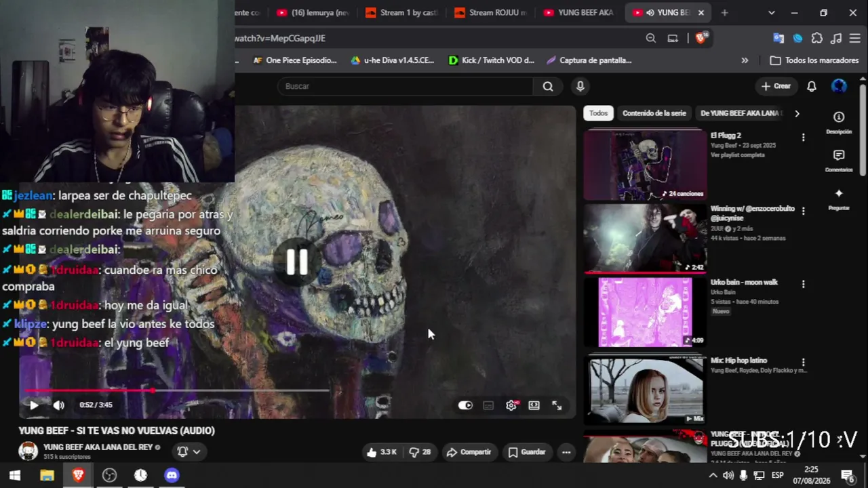
Task: Open zoom control in address bar
Action: coord(651,38)
